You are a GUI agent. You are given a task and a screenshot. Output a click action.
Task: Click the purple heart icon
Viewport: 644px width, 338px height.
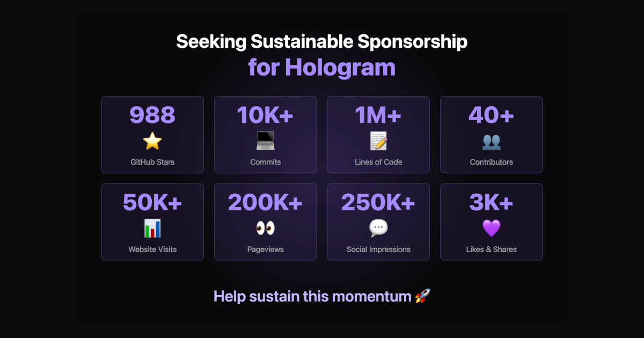[492, 229]
